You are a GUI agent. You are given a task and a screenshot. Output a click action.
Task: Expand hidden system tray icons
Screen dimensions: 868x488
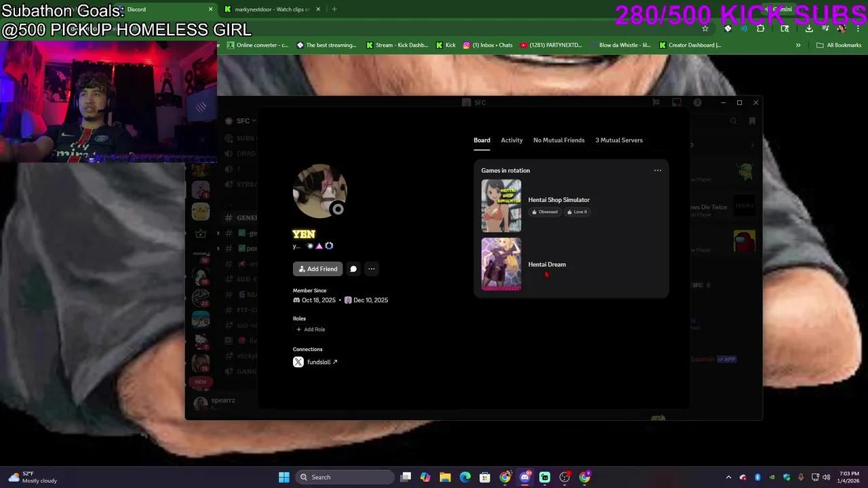click(728, 477)
